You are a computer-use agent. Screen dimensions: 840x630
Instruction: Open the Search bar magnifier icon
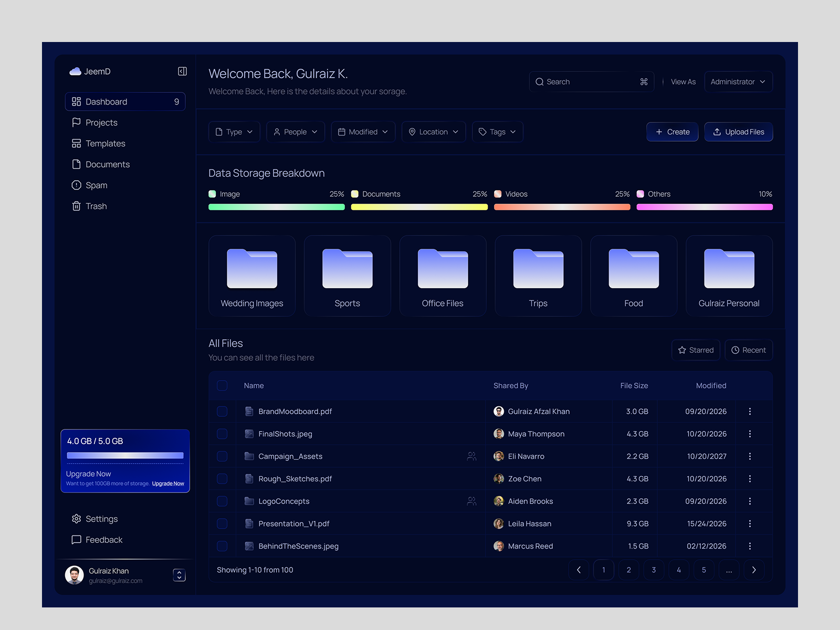539,81
